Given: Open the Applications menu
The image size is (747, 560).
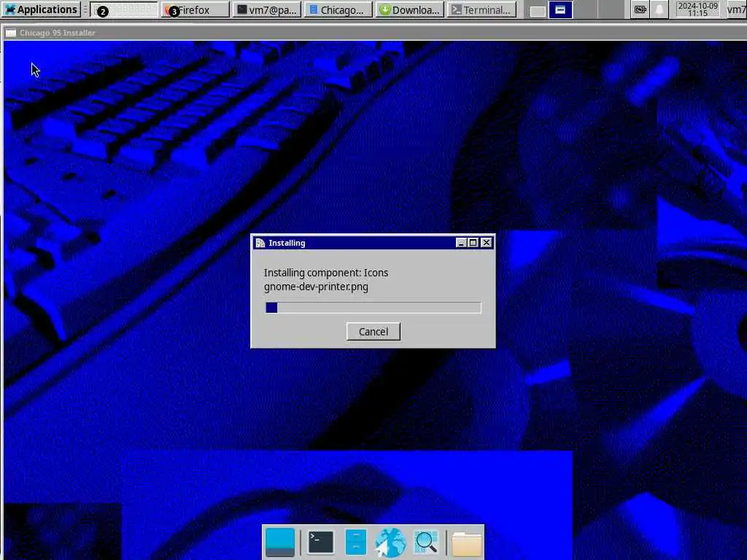Looking at the screenshot, I should pyautogui.click(x=41, y=9).
